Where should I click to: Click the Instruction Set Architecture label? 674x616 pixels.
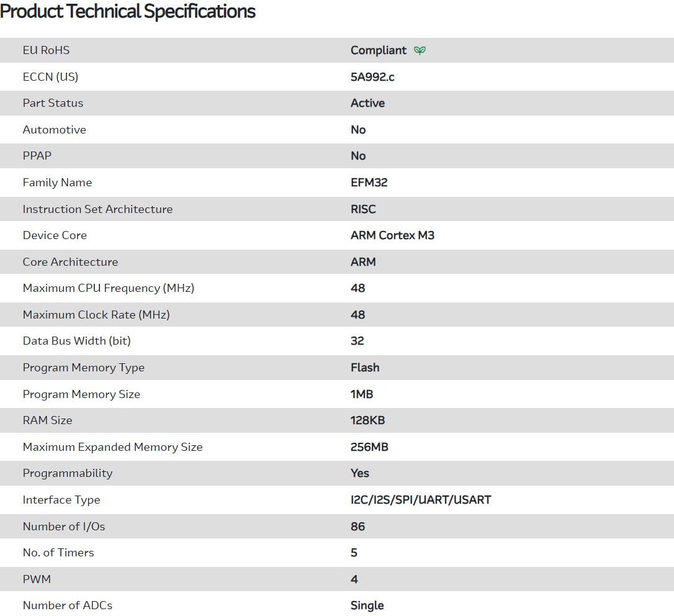pos(97,209)
